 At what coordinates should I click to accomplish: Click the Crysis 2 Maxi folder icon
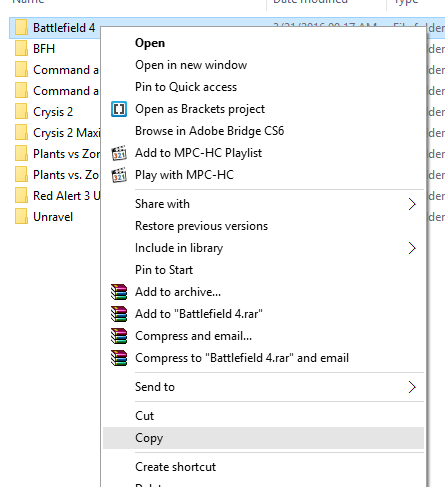point(21,133)
